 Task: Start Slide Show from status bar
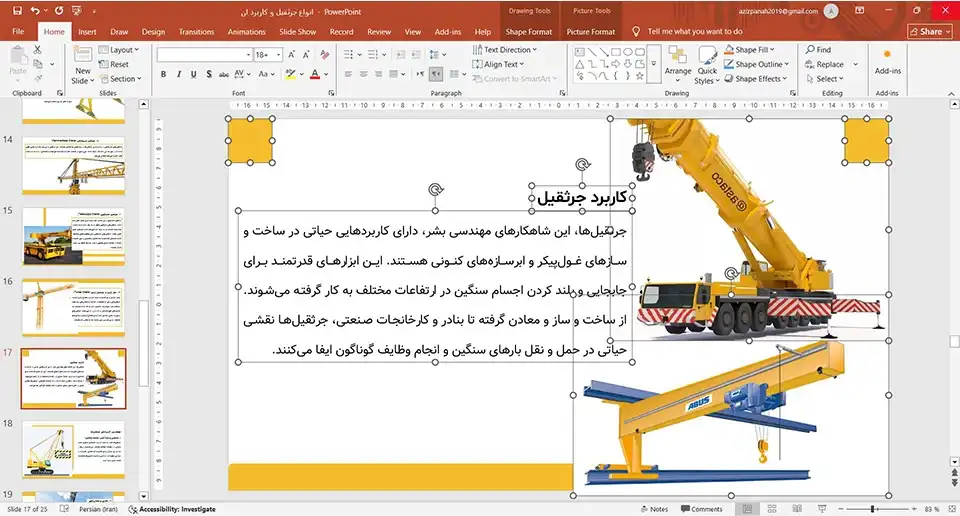pos(822,509)
